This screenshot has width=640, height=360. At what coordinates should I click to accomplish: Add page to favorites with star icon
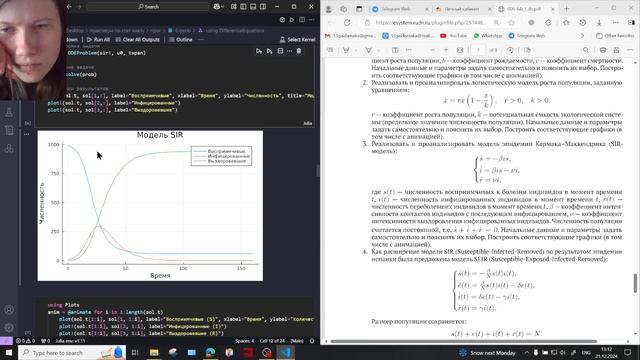click(x=511, y=23)
